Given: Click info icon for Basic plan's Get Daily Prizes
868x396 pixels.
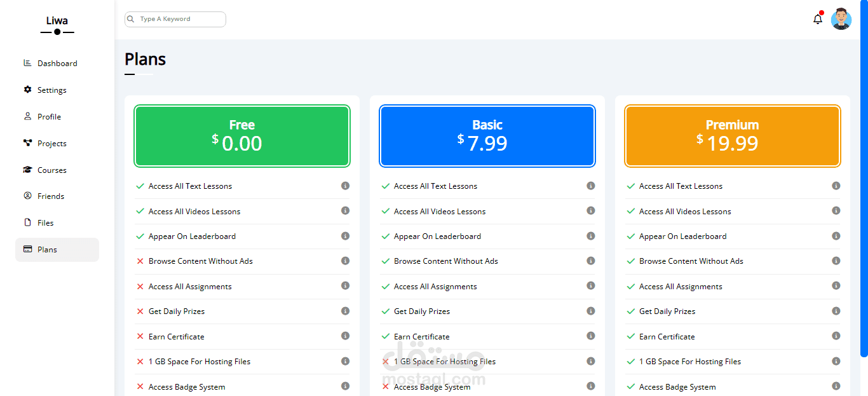Looking at the screenshot, I should [x=590, y=311].
